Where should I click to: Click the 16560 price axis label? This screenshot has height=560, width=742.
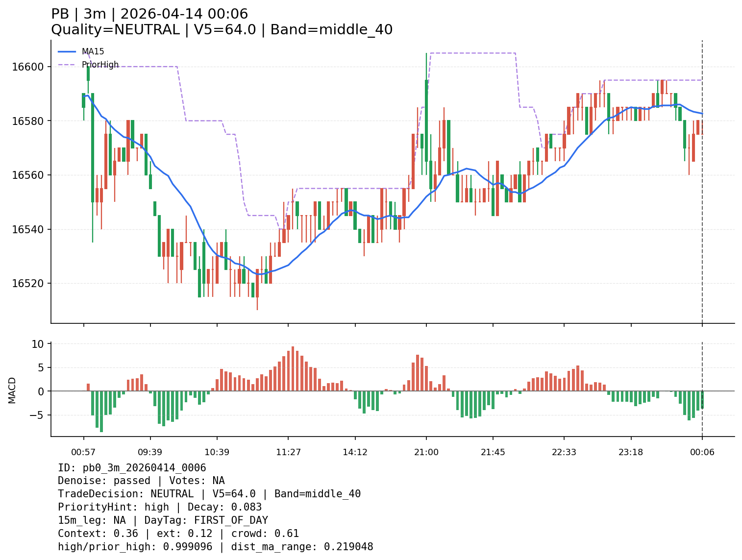point(28,175)
